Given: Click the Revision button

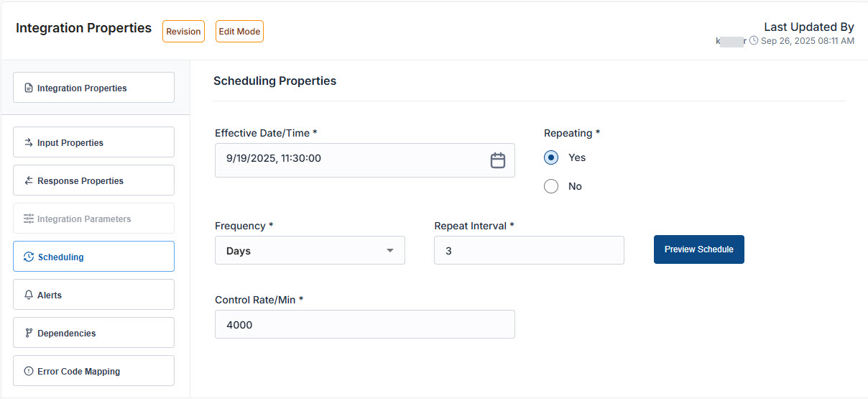Looking at the screenshot, I should [x=183, y=32].
